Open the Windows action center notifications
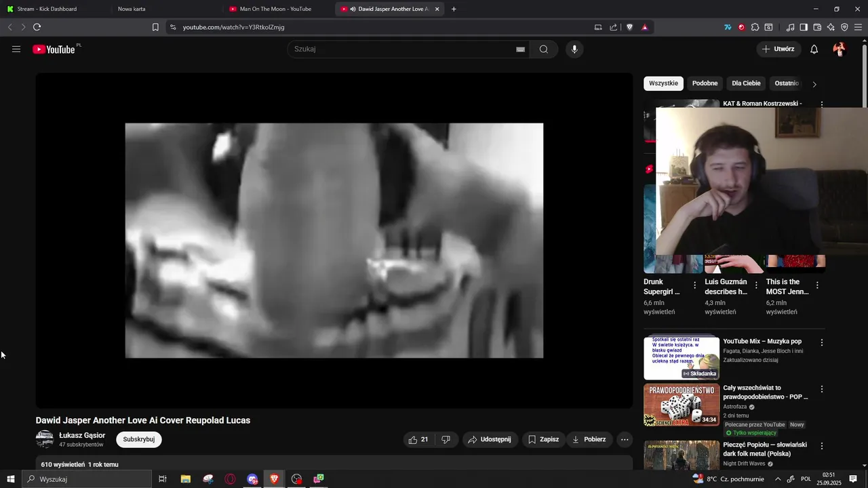This screenshot has width=868, height=488. [x=853, y=479]
